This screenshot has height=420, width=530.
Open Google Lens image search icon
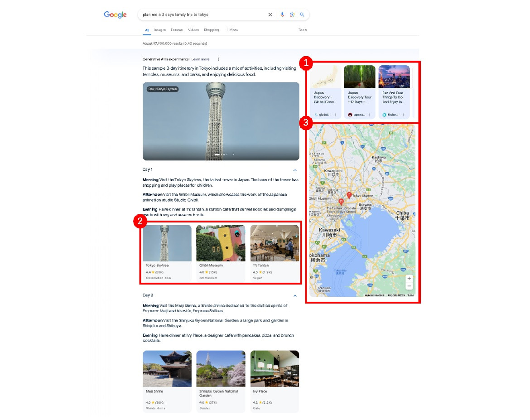[292, 14]
